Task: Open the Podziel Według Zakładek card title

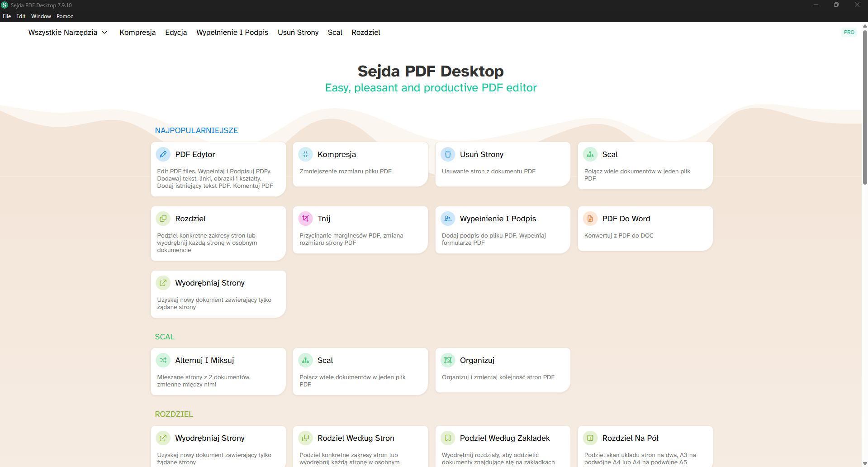Action: pyautogui.click(x=505, y=438)
